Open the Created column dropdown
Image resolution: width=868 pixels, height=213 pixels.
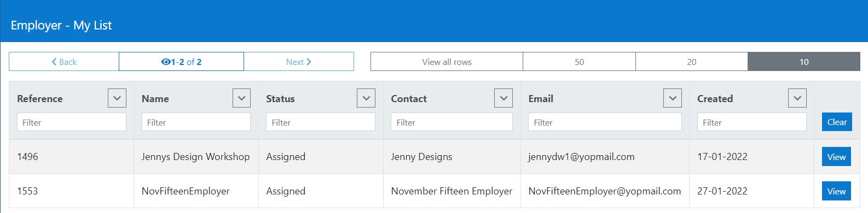pos(797,98)
